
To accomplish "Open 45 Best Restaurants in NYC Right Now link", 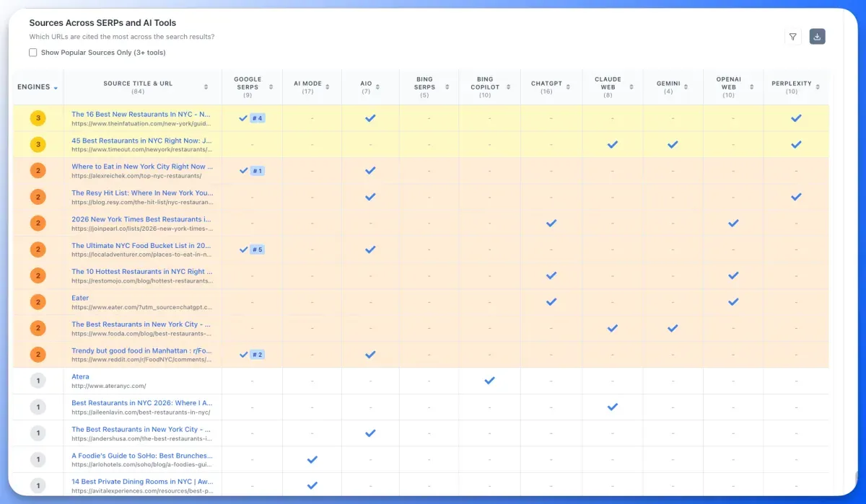I will coord(141,141).
